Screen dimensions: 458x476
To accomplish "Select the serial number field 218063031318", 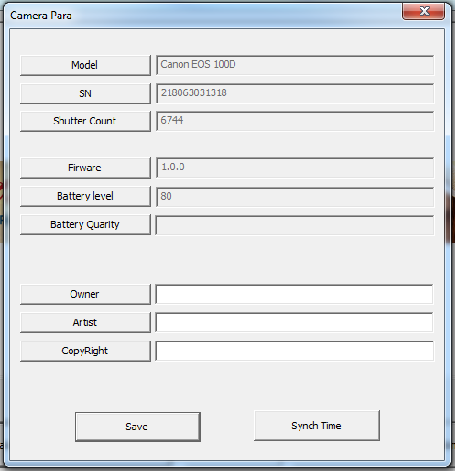I will [296, 94].
